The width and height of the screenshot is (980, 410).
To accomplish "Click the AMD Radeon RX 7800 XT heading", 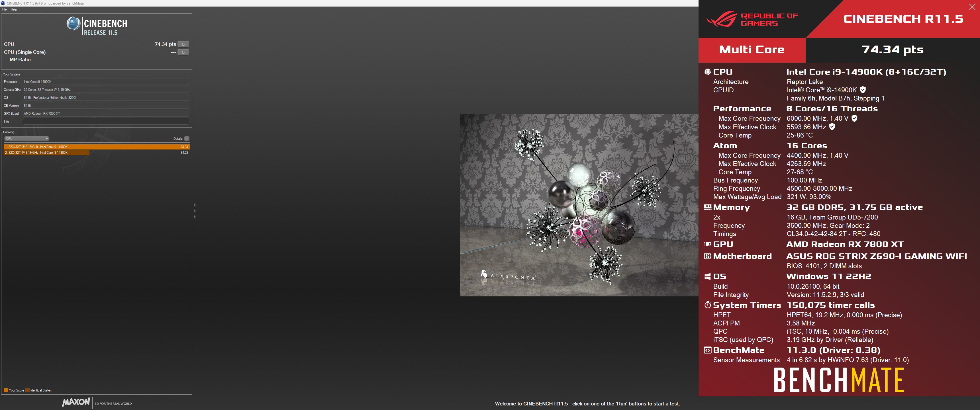I will (845, 244).
